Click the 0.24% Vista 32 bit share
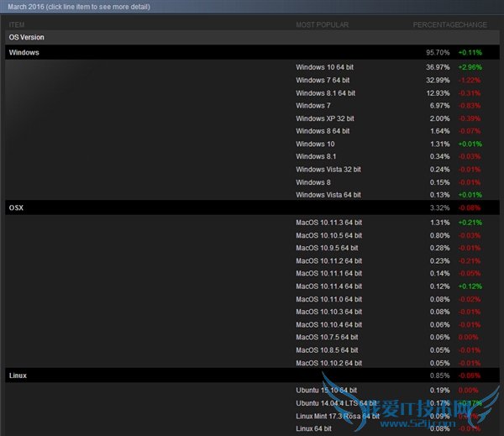This screenshot has width=504, height=436. 439,170
